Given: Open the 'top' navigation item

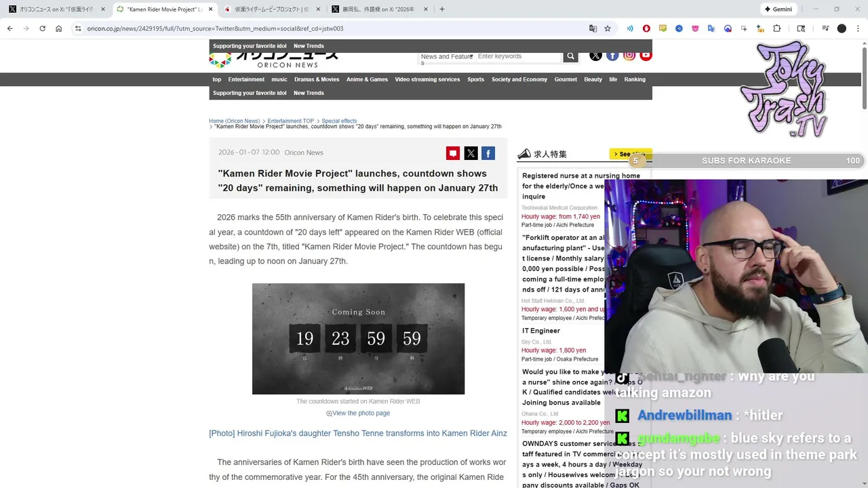Looking at the screenshot, I should coord(217,79).
